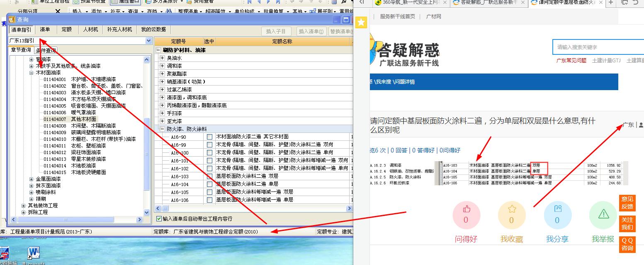Screen dimensions: 644x265
Task: Click the 土建计量GTJ link
Action: 606,60
